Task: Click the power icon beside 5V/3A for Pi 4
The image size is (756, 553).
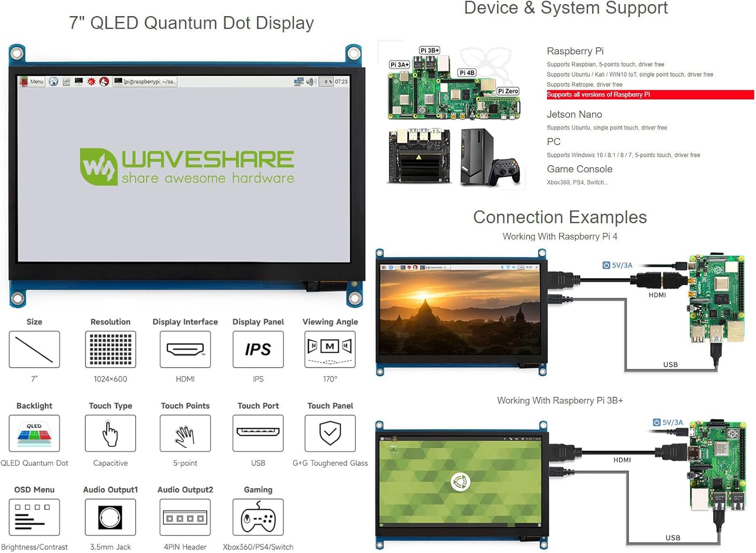Action: click(x=606, y=265)
